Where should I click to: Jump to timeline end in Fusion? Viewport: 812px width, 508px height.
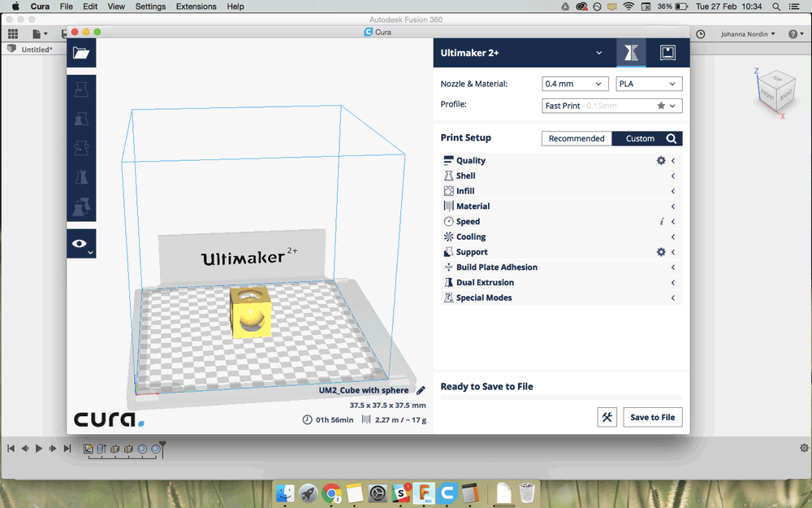click(x=67, y=449)
